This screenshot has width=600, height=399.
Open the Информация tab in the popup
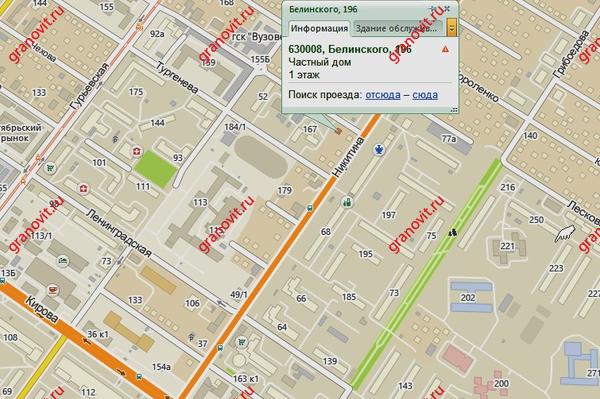pyautogui.click(x=319, y=29)
